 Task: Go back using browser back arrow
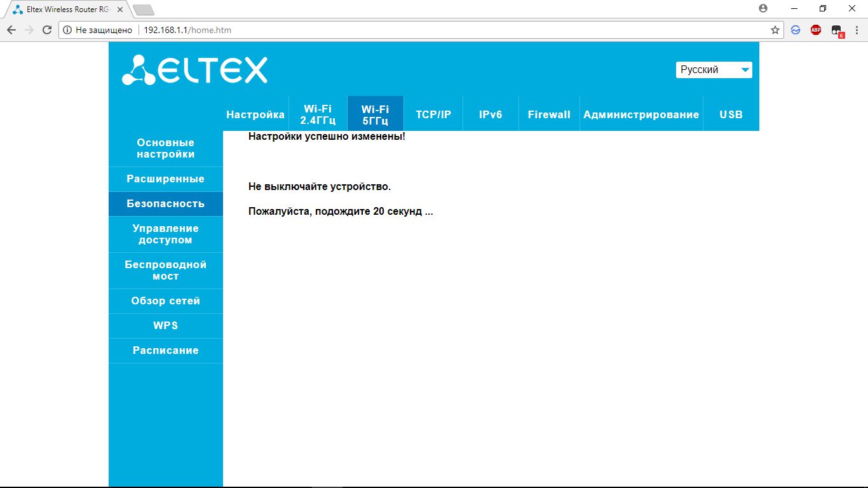(11, 30)
